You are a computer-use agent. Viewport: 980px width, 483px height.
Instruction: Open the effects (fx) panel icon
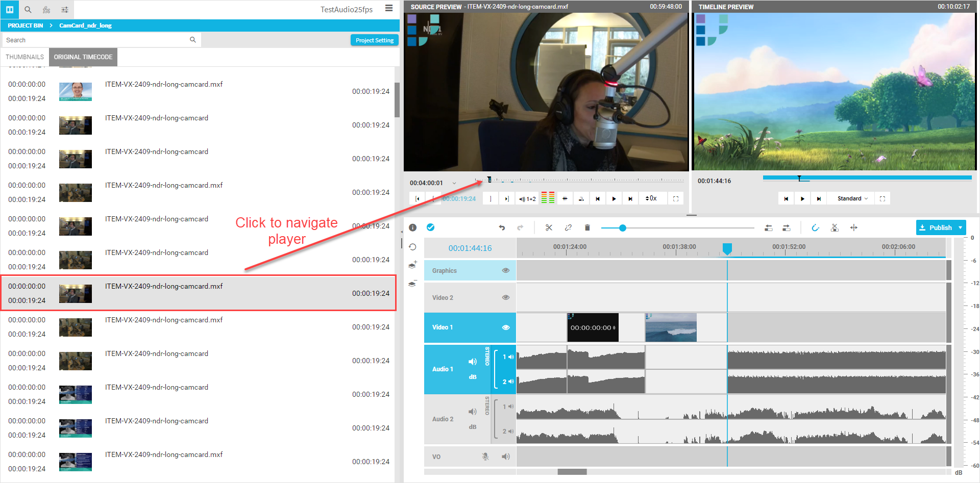[x=46, y=10]
